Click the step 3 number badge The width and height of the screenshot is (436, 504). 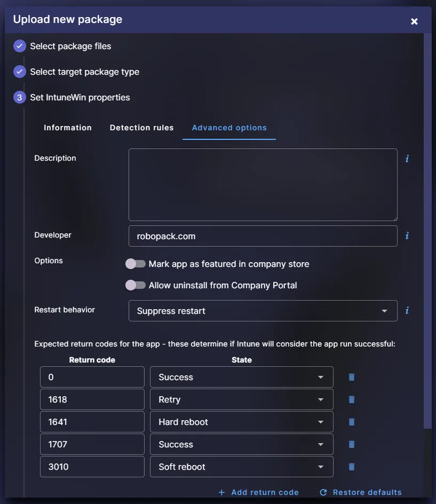(20, 97)
